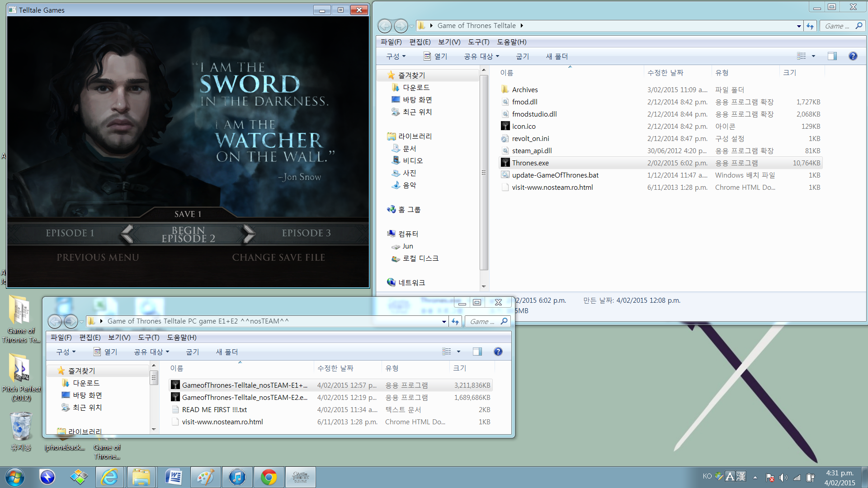Open Recycle Bin (휴지통) desktop icon
868x488 pixels.
tap(21, 432)
